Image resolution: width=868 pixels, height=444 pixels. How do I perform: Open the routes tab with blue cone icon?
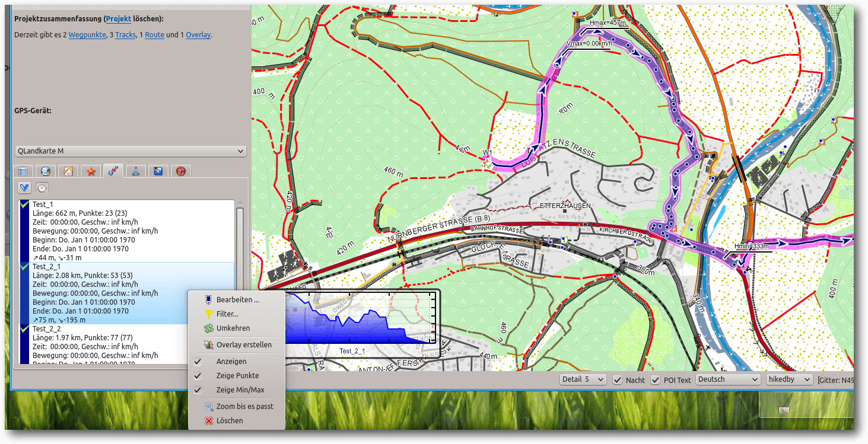(136, 171)
